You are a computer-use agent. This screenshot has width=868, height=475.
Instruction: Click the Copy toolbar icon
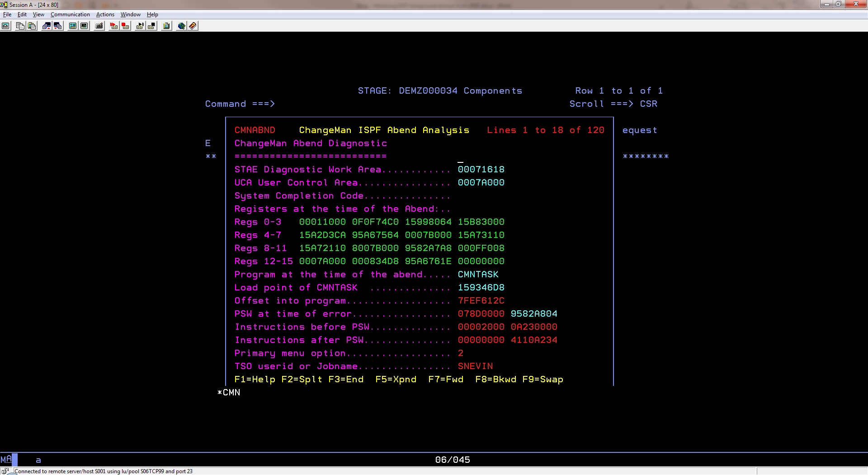tap(20, 26)
